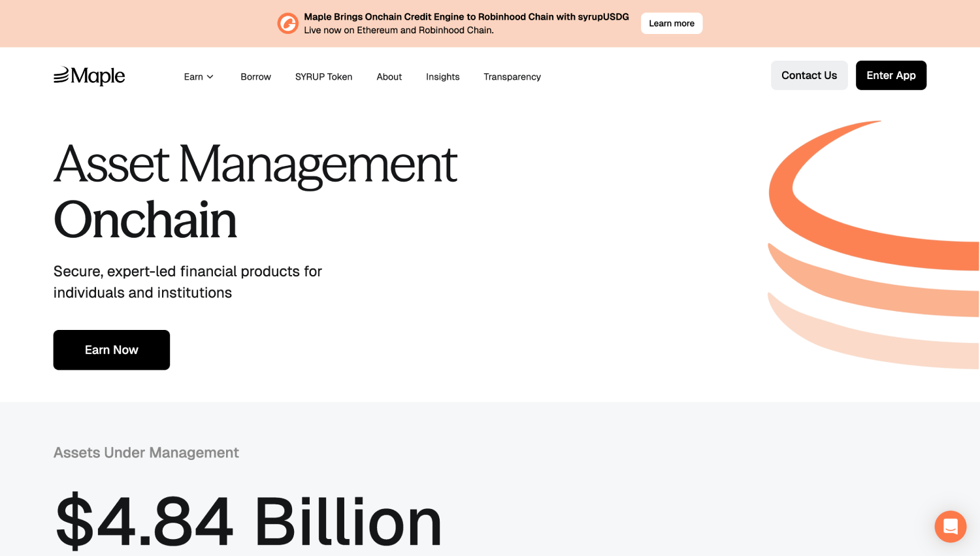
Task: Click the Assets Under Management label
Action: pos(146,452)
